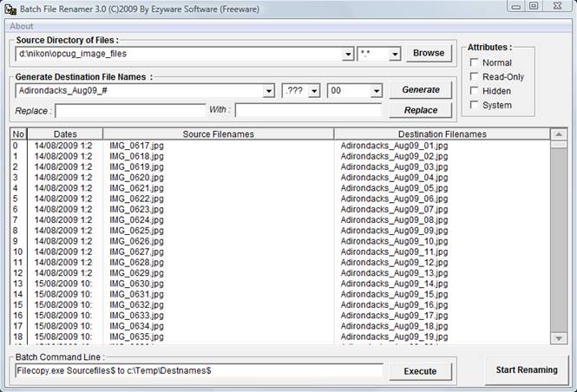
Task: Click the file list scroll up arrow
Action: coord(559,134)
